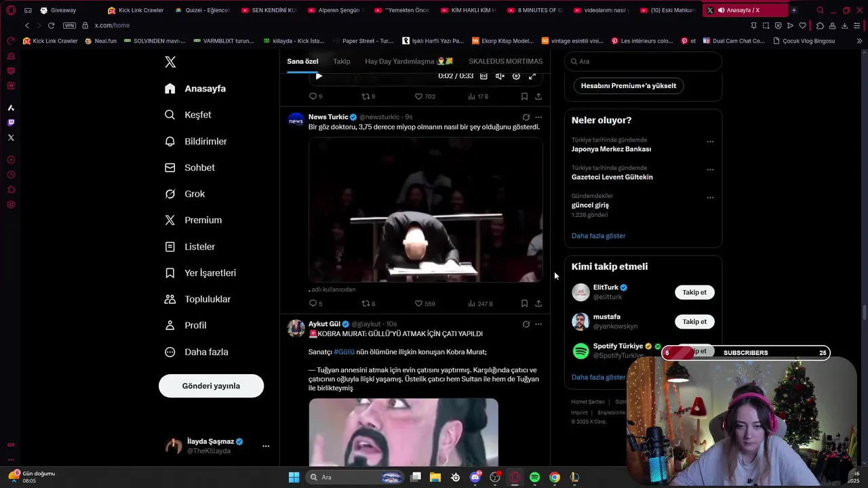868x488 pixels.
Task: Open Spotify from taskbar
Action: pos(534,477)
